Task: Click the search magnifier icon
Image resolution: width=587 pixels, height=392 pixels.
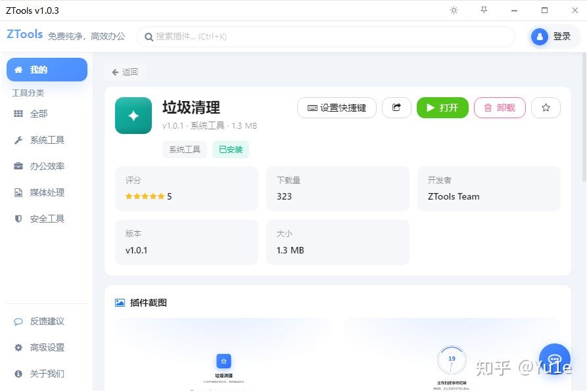Action: click(149, 37)
